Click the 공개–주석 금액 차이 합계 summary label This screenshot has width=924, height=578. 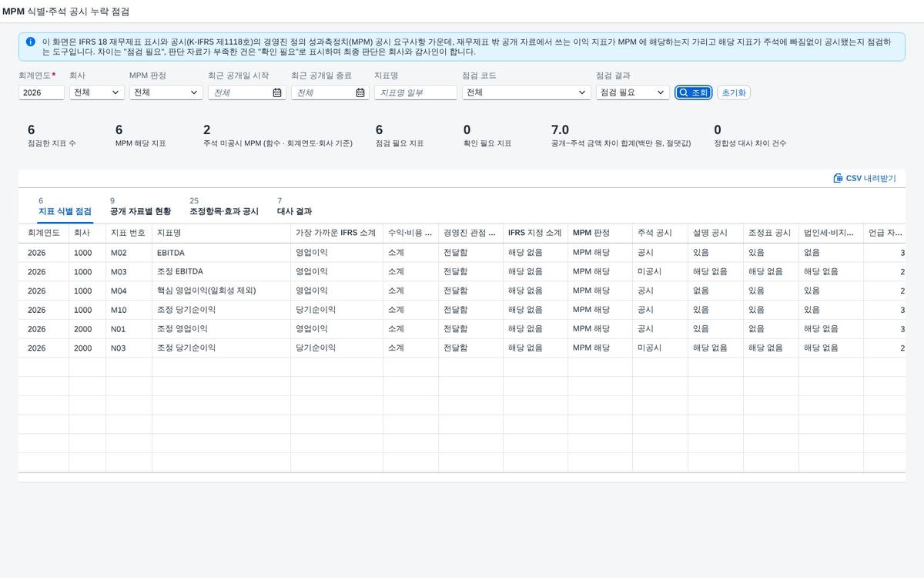click(621, 143)
